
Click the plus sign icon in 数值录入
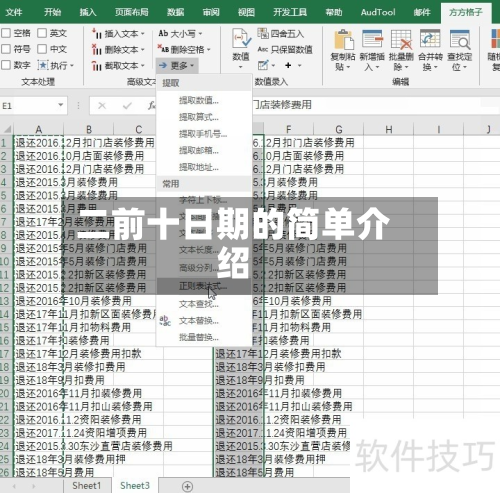click(x=288, y=65)
